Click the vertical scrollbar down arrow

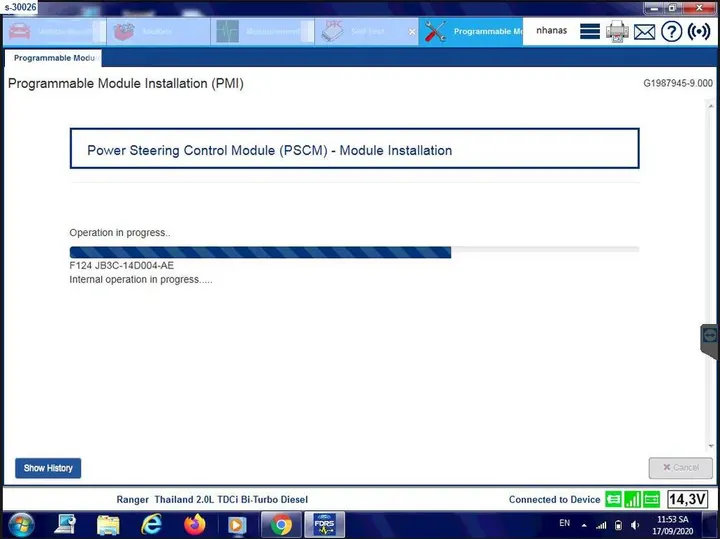711,445
